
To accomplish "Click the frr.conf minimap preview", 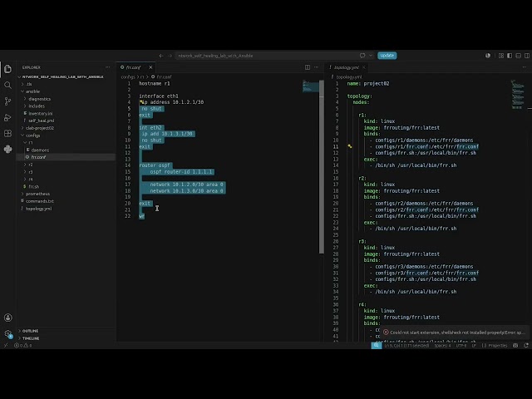I will pyautogui.click(x=310, y=86).
